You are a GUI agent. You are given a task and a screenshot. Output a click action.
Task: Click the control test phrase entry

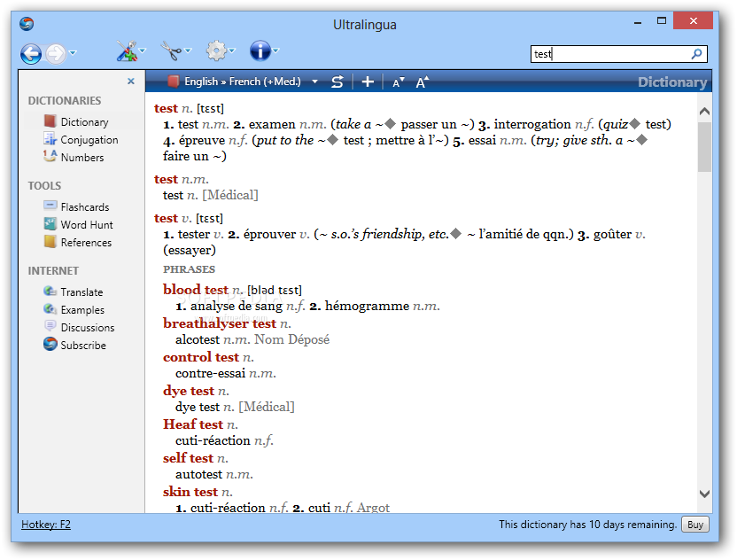click(x=201, y=357)
